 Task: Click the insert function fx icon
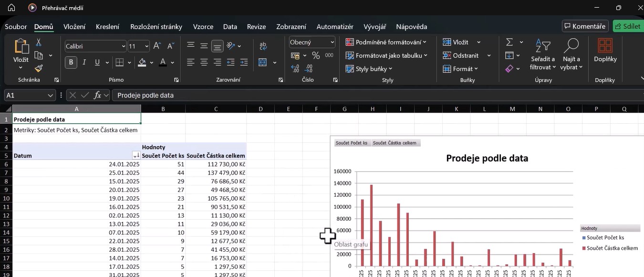98,95
